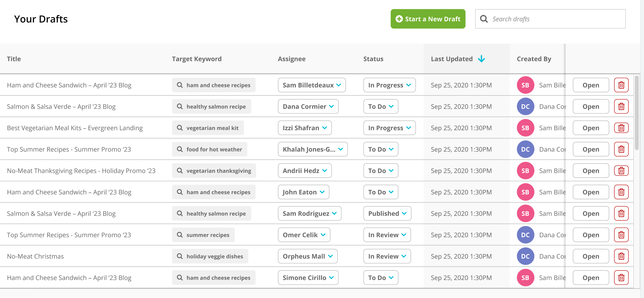Open the Dana Cormier assignee dropdown
The width and height of the screenshot is (644, 298).
coord(308,106)
